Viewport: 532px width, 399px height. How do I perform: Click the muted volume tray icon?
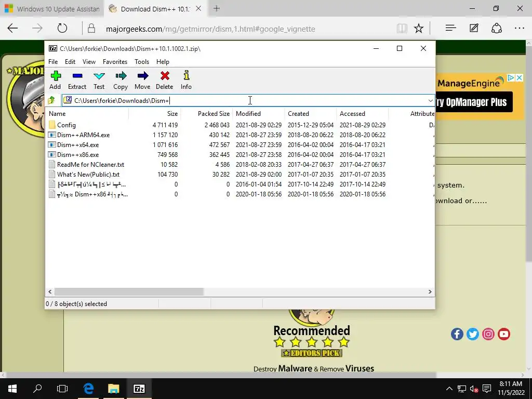click(x=474, y=389)
